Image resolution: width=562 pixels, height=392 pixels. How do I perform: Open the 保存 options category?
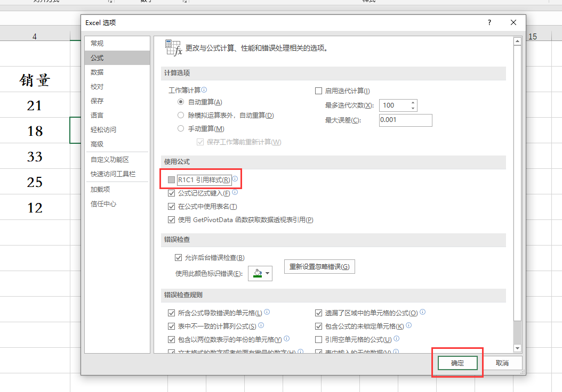pos(117,101)
